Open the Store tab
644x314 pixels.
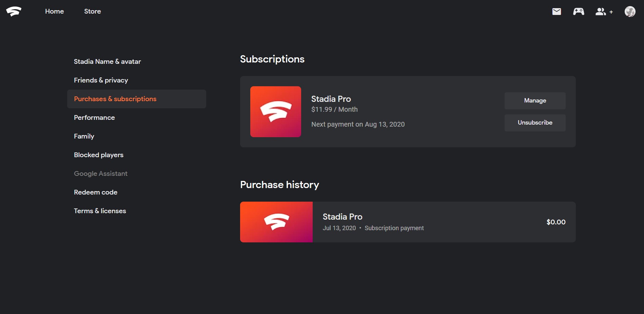point(92,12)
